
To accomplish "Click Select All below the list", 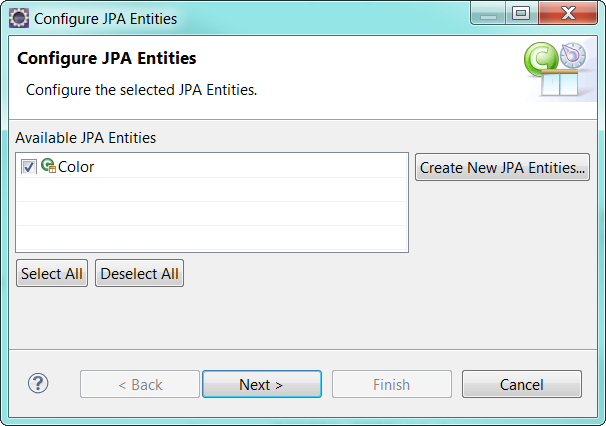I will (52, 274).
